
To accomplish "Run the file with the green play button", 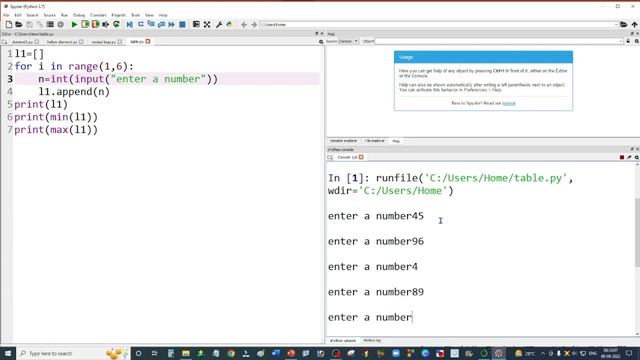I will click(x=74, y=24).
